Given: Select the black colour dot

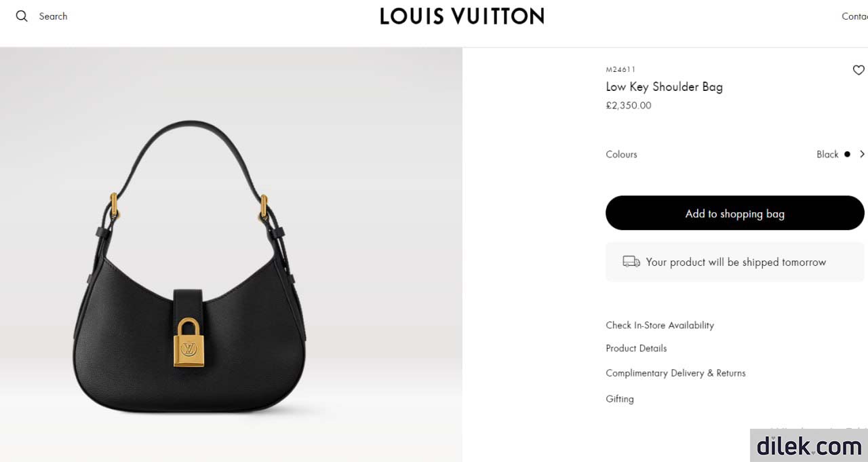Looking at the screenshot, I should 847,154.
